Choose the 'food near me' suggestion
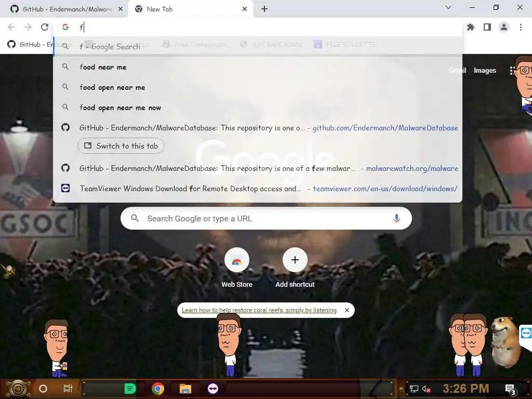Screen dimensions: 532x399 tap(258, 67)
